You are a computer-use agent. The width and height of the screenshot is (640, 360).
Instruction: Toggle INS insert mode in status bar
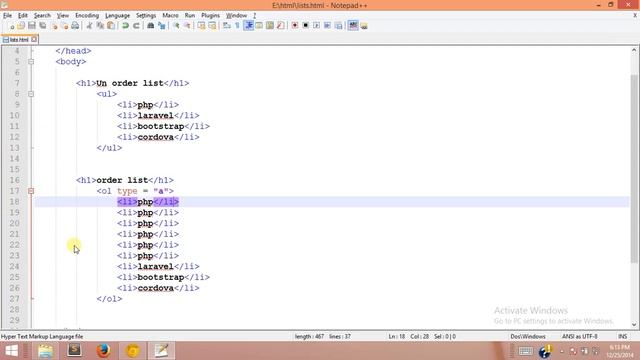coord(622,336)
